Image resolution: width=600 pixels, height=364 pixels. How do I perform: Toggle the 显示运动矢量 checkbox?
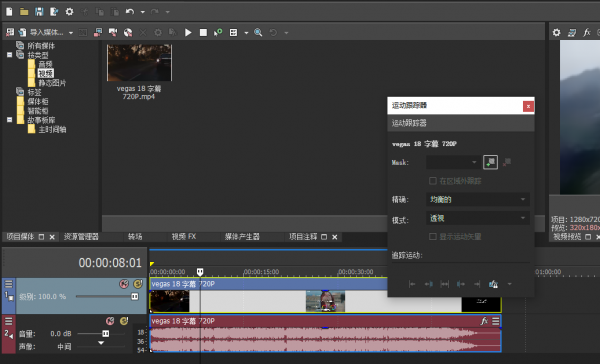point(433,237)
